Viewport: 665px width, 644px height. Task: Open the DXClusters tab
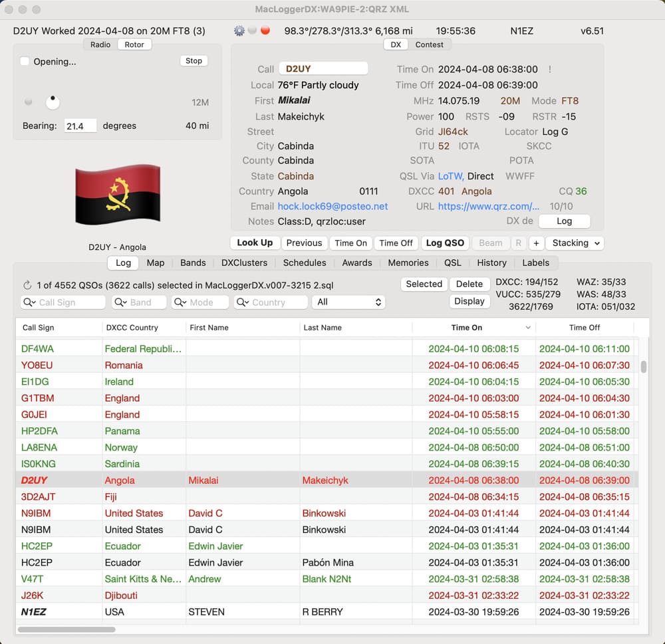(x=244, y=263)
